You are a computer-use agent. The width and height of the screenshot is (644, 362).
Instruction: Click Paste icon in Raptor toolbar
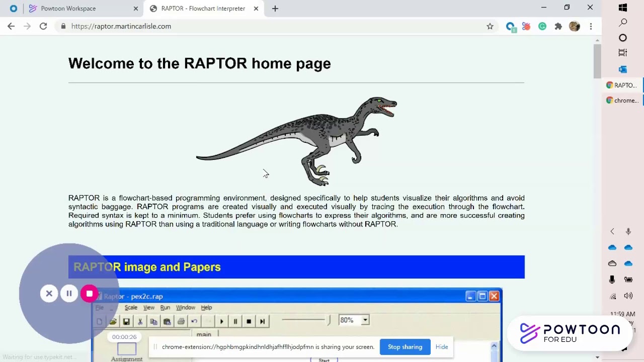coord(167,322)
